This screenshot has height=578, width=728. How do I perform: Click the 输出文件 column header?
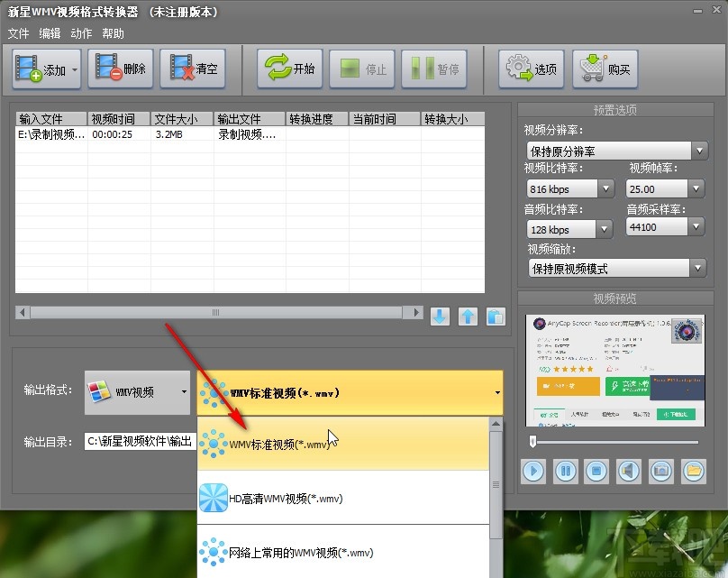[x=250, y=119]
